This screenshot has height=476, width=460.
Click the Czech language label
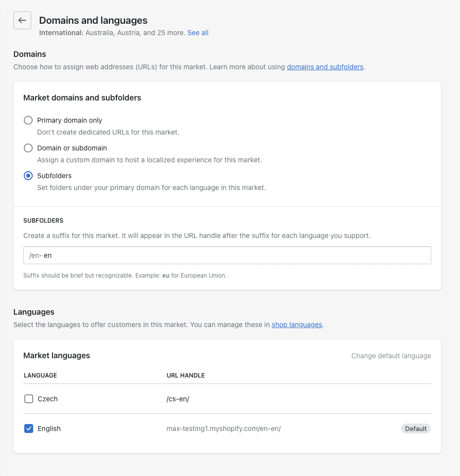[48, 399]
